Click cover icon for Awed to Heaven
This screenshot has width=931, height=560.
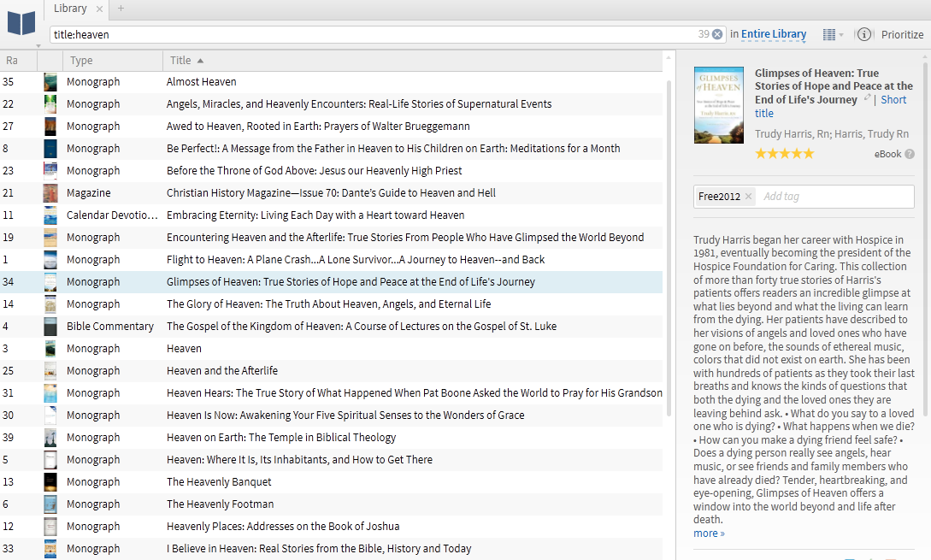coord(50,127)
